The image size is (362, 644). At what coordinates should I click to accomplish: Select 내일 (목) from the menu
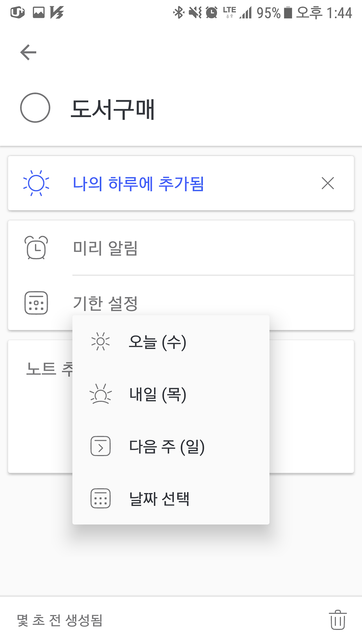point(158,394)
